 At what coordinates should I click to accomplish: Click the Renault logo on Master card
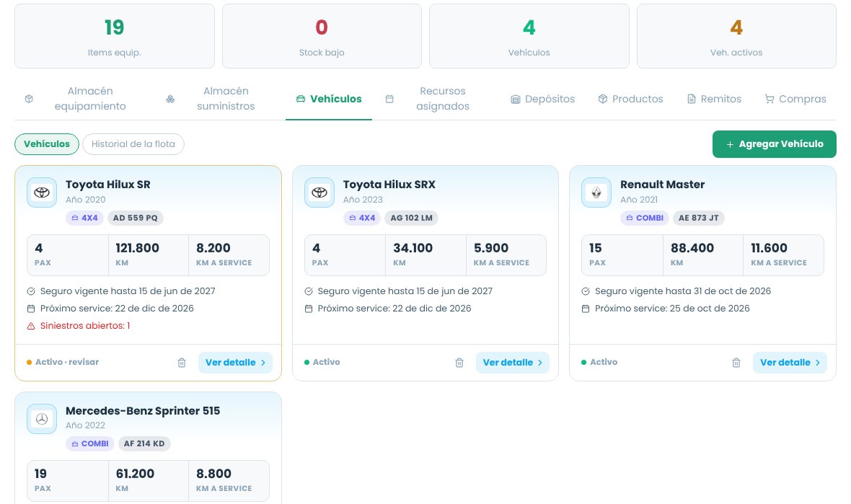pos(596,193)
